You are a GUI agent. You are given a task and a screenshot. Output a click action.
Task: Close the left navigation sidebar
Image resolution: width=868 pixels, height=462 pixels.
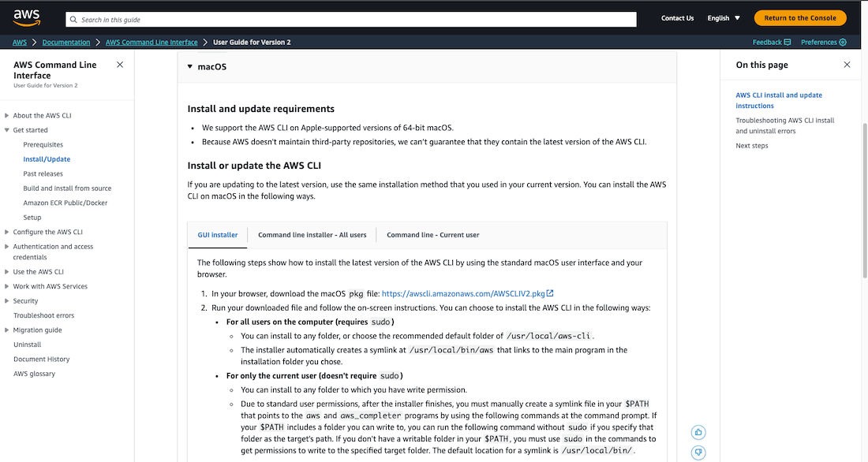click(x=120, y=65)
